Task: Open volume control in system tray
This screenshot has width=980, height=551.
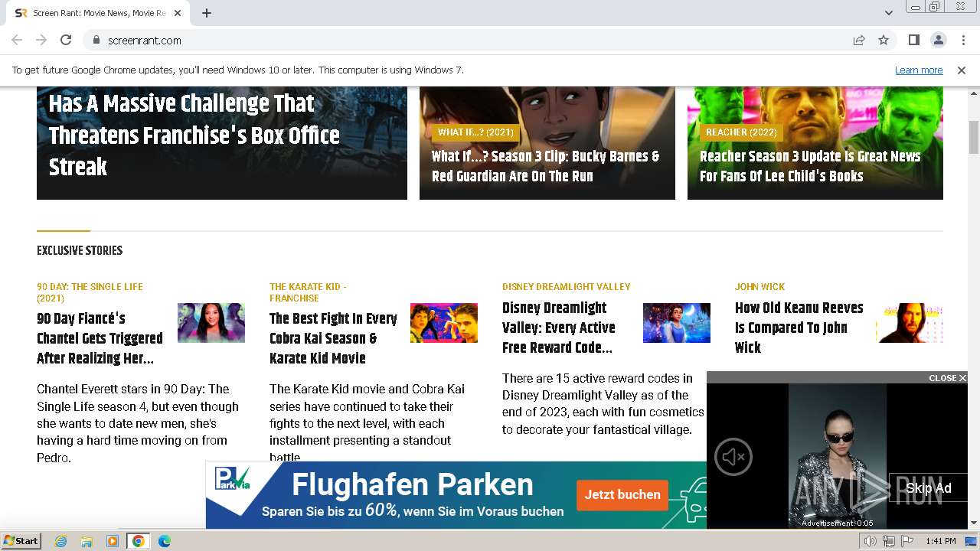Action: coord(871,541)
